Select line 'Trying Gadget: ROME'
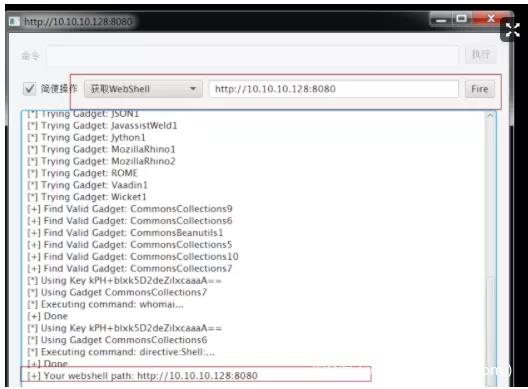This screenshot has width=528, height=389. click(x=82, y=173)
